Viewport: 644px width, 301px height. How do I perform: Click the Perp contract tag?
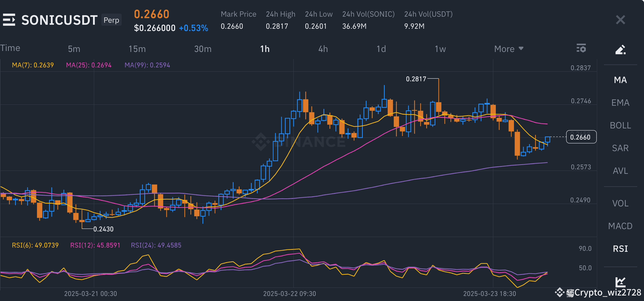click(111, 20)
